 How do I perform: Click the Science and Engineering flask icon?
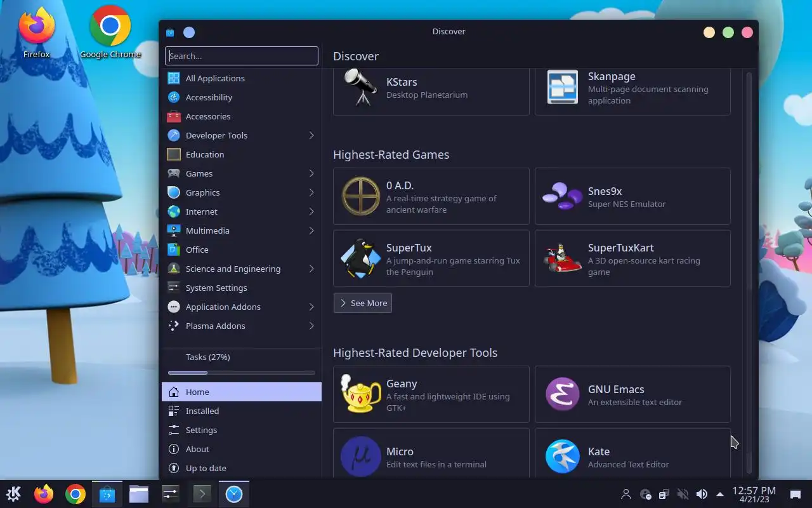pos(174,269)
